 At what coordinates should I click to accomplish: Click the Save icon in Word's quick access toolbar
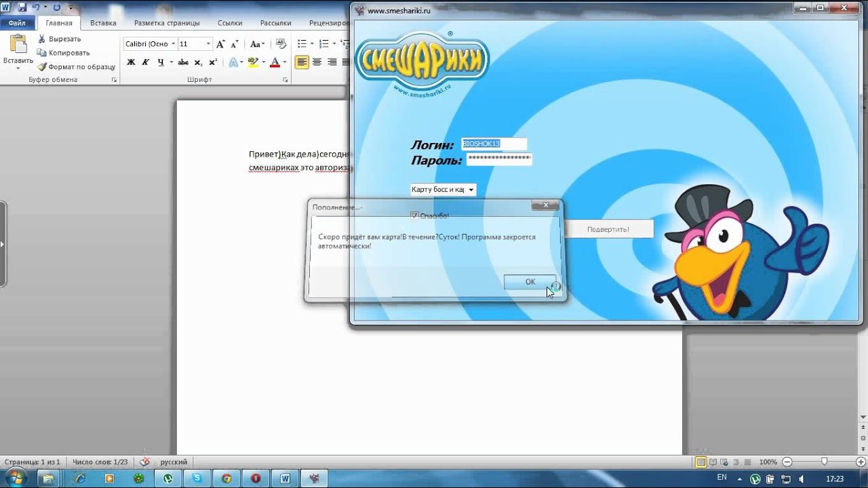22,7
